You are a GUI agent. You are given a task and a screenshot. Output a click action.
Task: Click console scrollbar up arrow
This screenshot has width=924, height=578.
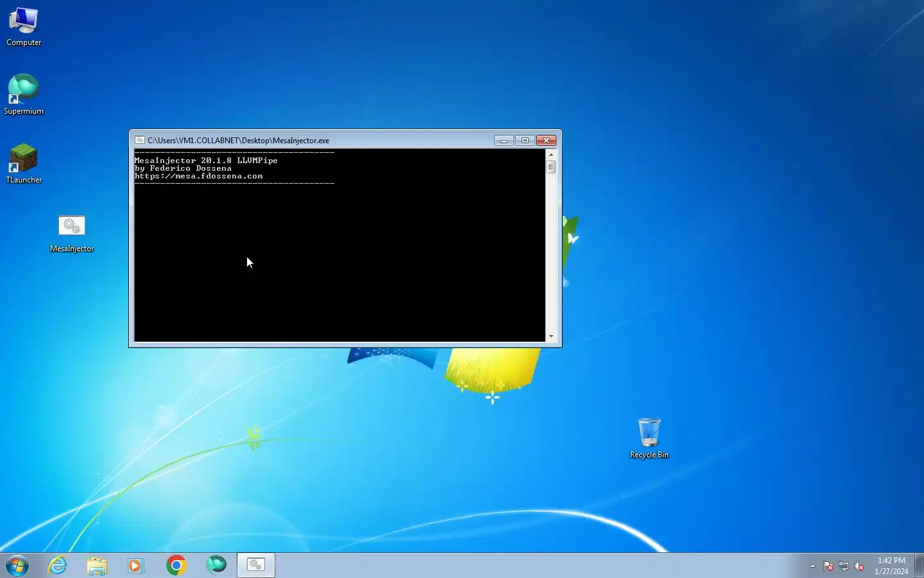551,154
